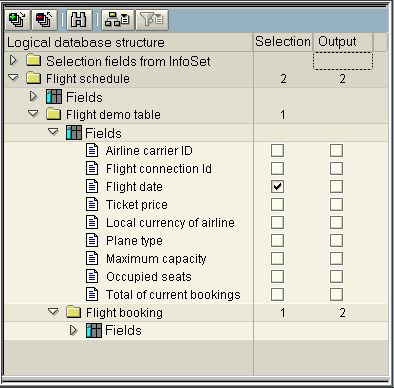Check Selection checkbox for Plane type
This screenshot has width=394, height=388.
point(277,240)
